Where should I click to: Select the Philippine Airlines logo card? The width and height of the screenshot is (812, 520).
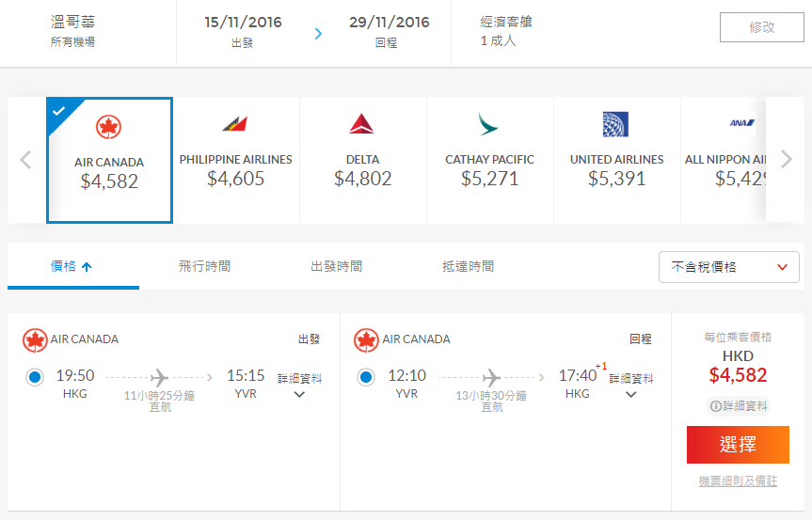tap(234, 124)
